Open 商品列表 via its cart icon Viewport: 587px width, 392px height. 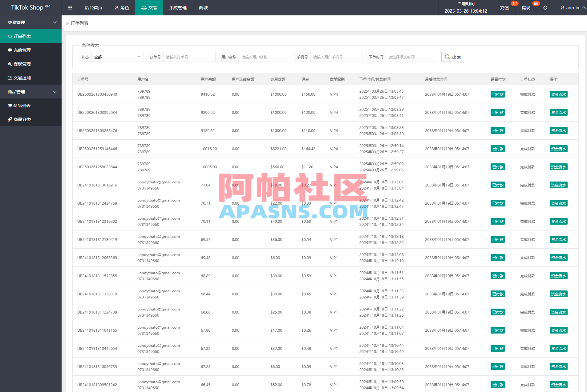(10, 105)
